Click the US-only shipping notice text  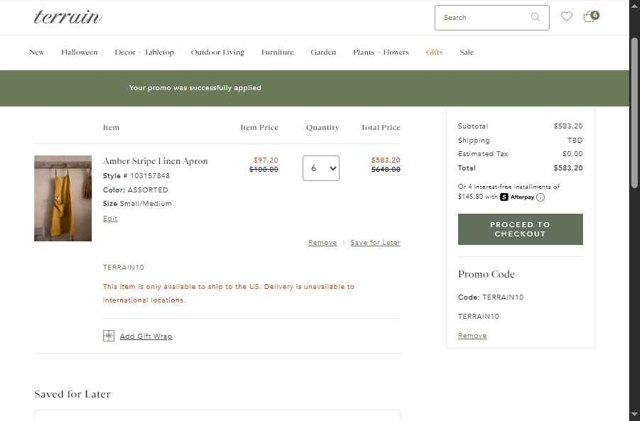pyautogui.click(x=229, y=293)
